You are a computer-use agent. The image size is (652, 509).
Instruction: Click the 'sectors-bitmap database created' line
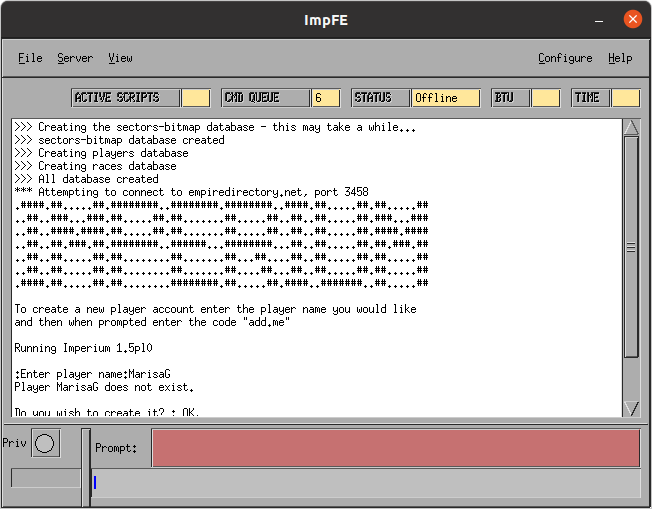click(119, 140)
